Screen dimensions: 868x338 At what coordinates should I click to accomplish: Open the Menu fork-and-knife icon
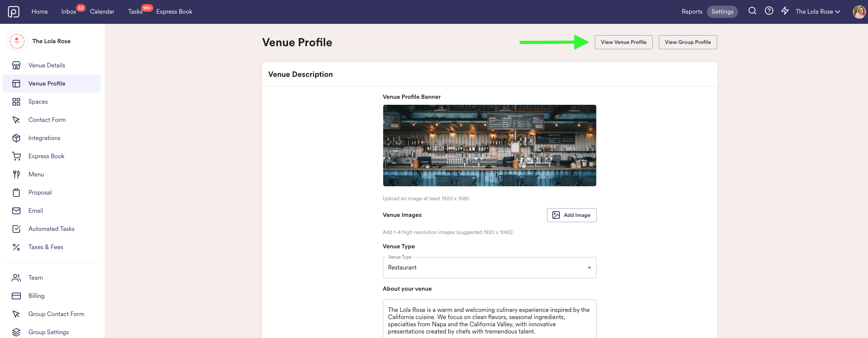click(16, 174)
